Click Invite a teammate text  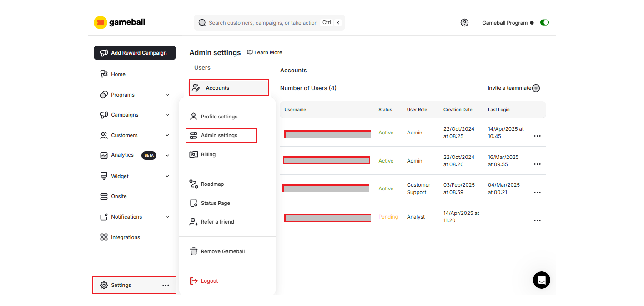509,88
